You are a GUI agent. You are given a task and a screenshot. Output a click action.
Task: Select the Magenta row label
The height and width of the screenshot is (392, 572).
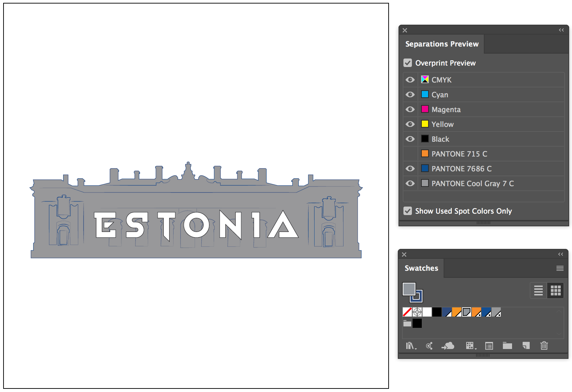[446, 110]
